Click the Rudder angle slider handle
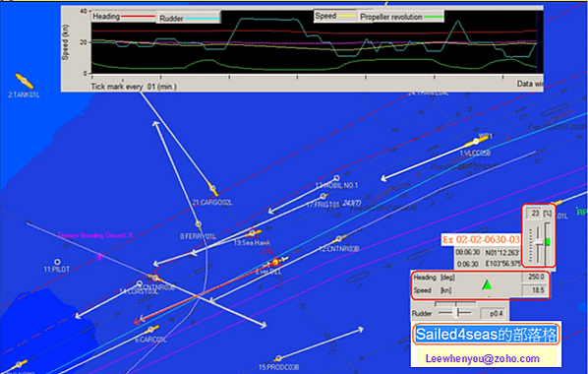 (456, 312)
